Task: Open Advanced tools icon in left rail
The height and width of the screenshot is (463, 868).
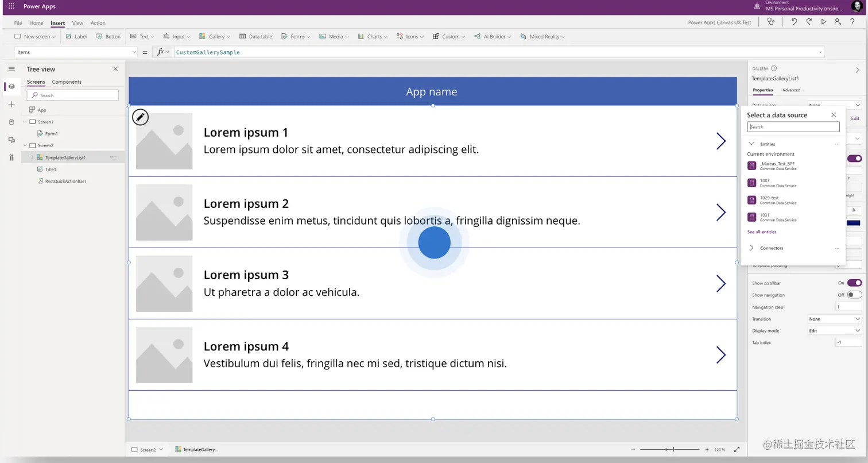Action: tap(11, 157)
